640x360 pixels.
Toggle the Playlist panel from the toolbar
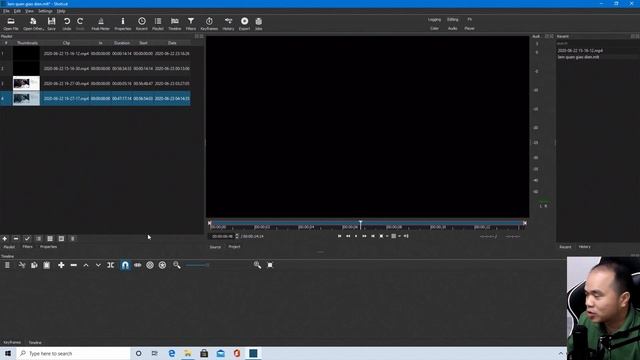click(158, 24)
